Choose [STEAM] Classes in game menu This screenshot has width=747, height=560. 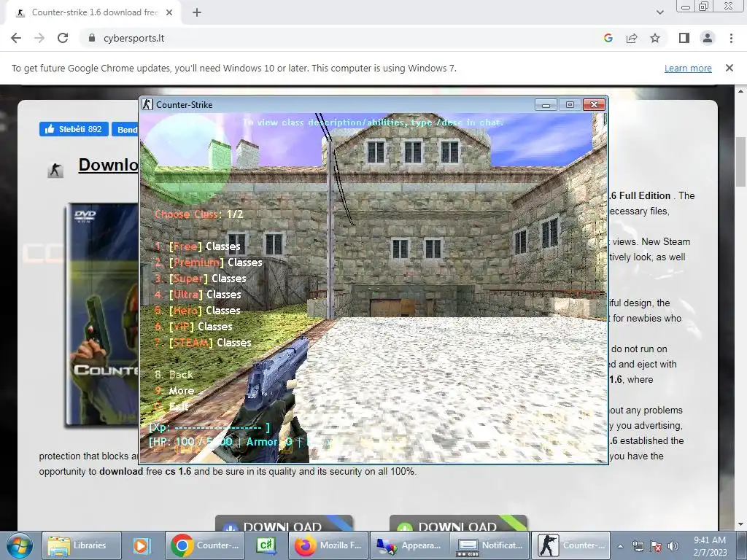203,343
